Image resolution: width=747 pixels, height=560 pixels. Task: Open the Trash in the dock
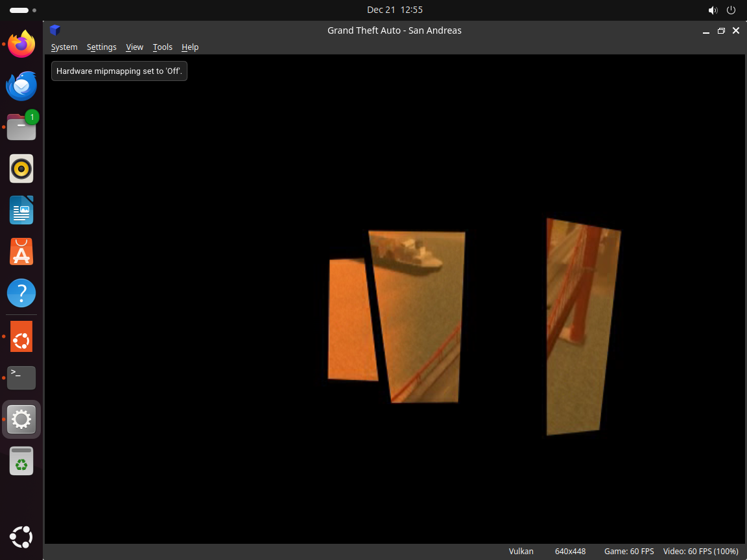pyautogui.click(x=21, y=461)
